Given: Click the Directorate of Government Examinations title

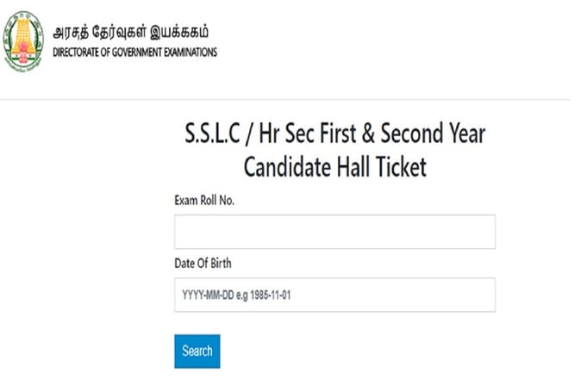Looking at the screenshot, I should pyautogui.click(x=134, y=52).
